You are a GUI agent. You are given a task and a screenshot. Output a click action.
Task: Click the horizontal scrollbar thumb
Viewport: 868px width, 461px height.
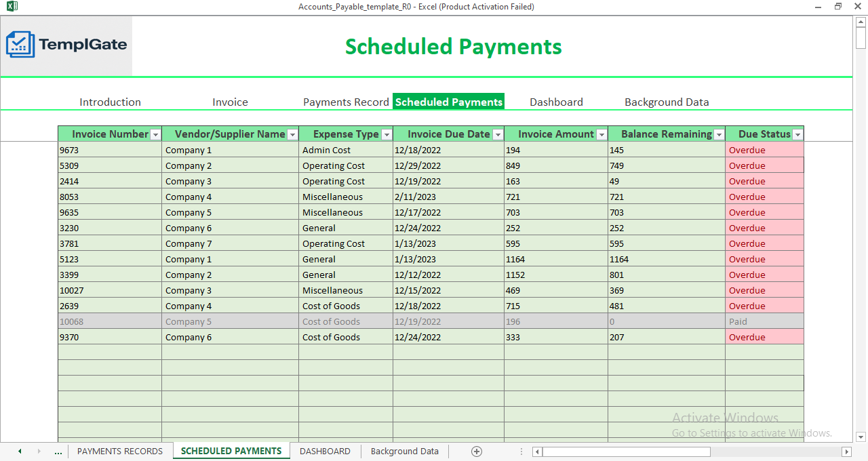[626, 452]
